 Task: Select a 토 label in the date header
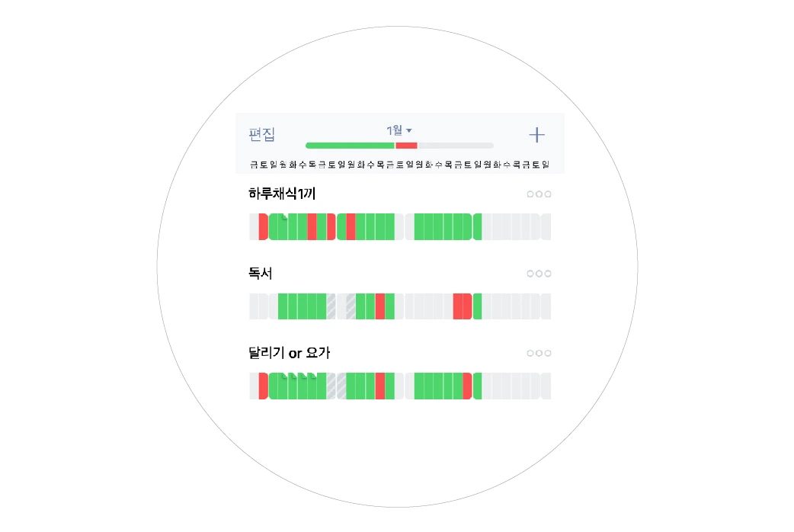[263, 164]
